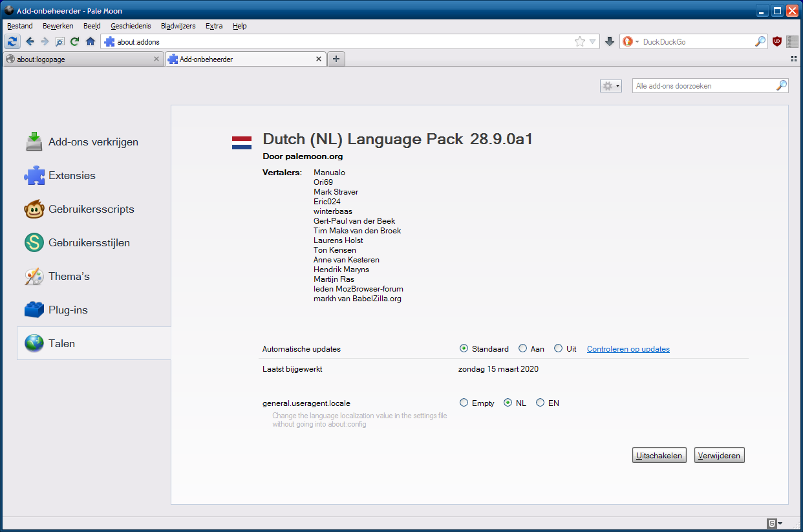Screen dimensions: 803x532
Task: Click the page zoom magnifier toolbar icon
Action: 59,41
